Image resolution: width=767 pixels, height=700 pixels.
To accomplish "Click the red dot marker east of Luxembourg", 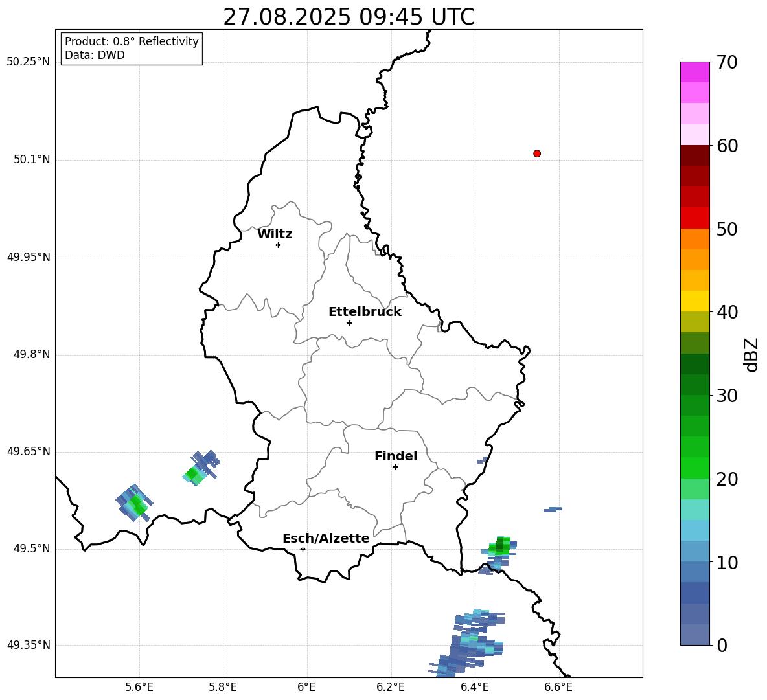I will [x=537, y=153].
